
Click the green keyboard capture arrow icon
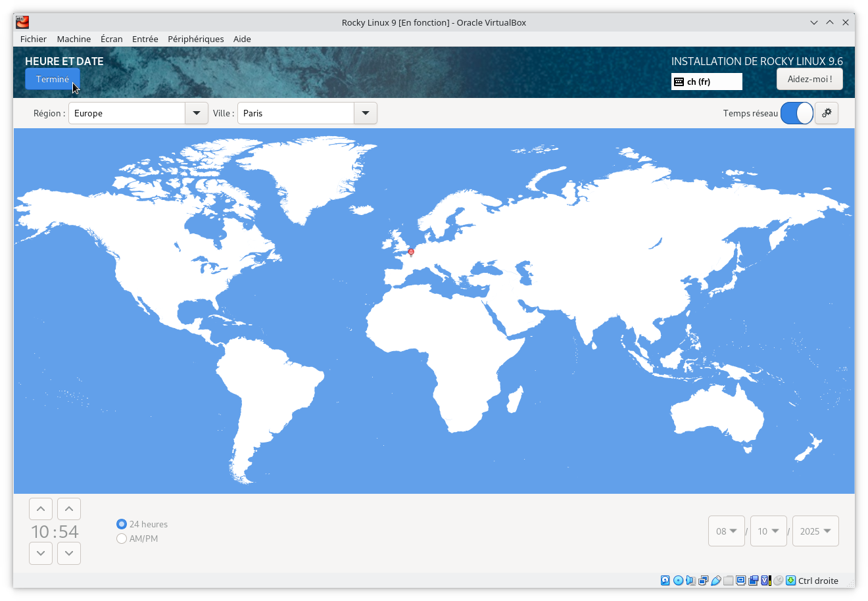pyautogui.click(x=791, y=581)
